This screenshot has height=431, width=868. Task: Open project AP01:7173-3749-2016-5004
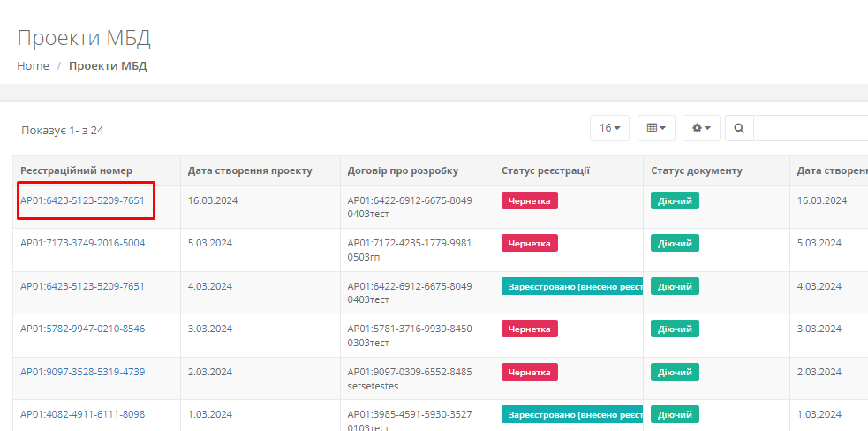coord(82,243)
